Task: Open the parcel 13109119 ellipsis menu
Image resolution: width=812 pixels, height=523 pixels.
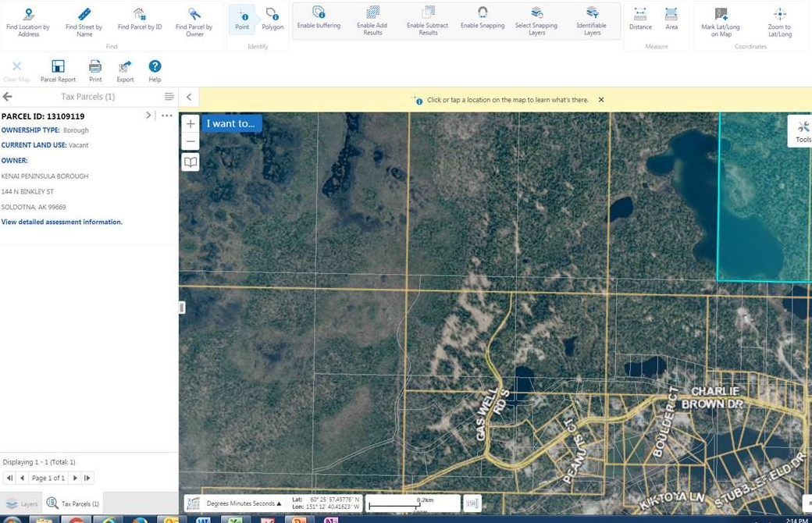Action: (x=167, y=116)
